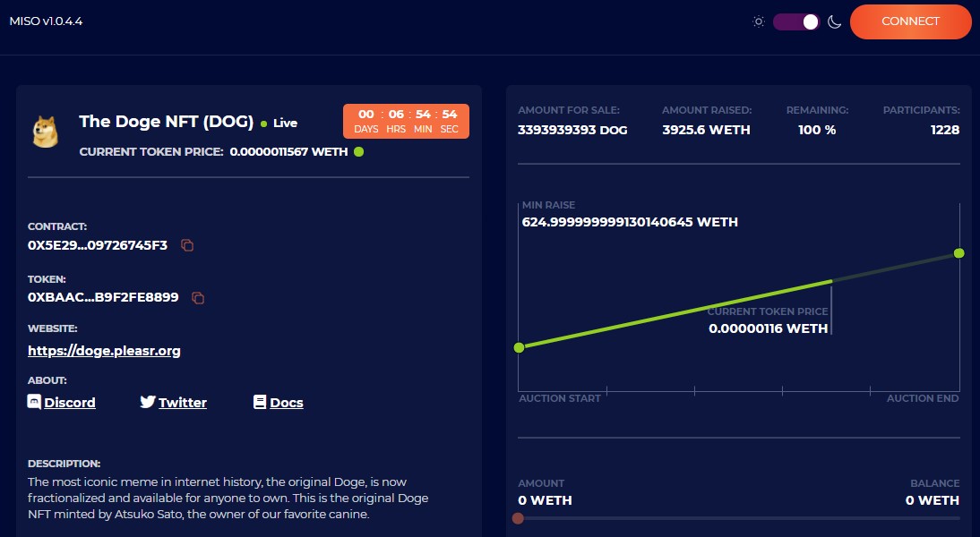
Task: Click the MISO v1.0.4.4 title text
Action: pos(46,21)
